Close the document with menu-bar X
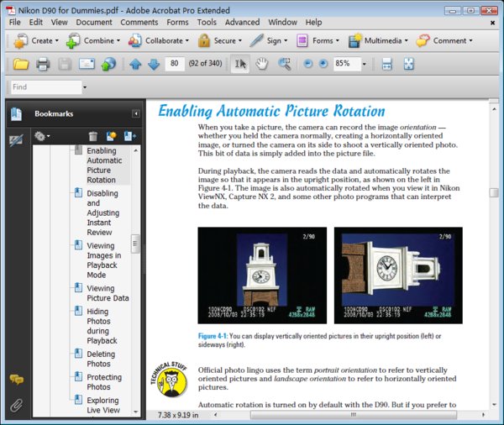The image size is (504, 425). pos(492,23)
